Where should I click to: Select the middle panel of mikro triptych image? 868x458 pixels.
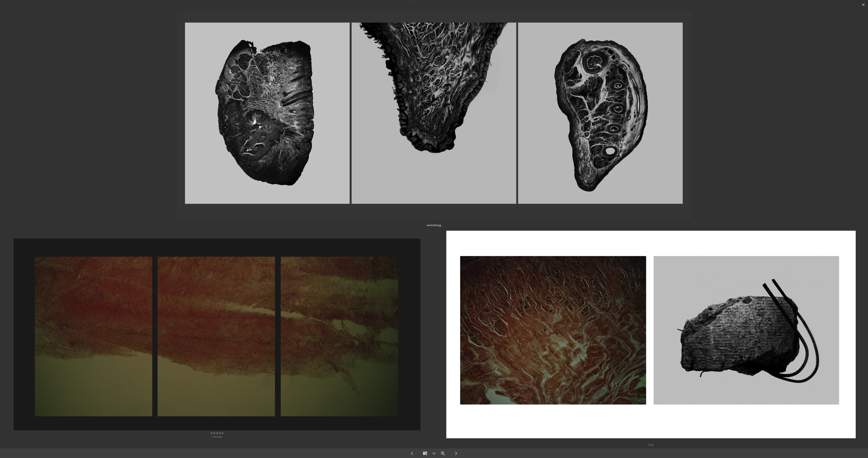tap(216, 336)
